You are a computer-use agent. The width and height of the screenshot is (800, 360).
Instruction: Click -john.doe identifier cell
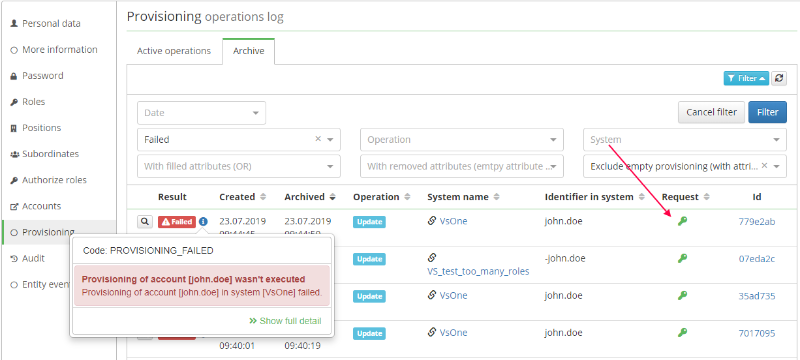coord(565,259)
